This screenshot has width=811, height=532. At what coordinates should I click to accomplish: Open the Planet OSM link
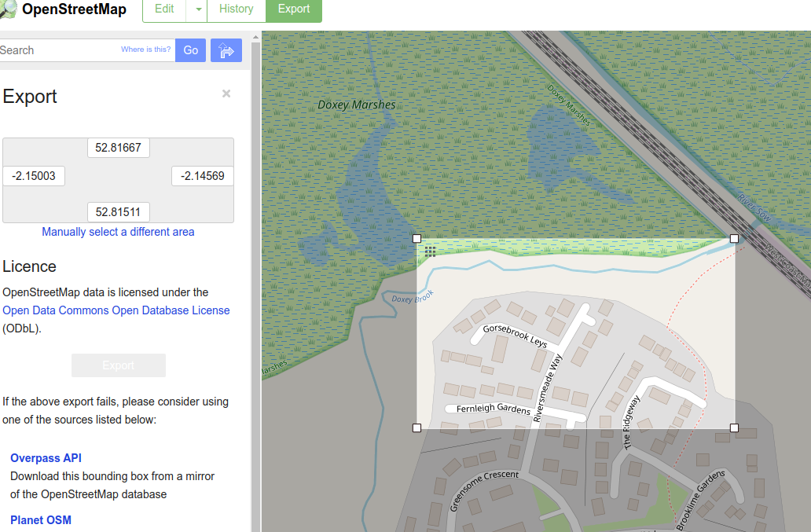tap(40, 520)
